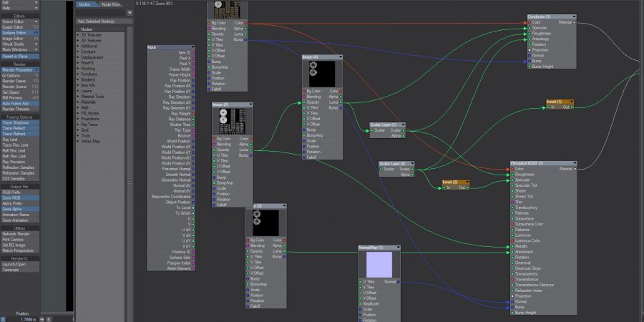Toggle Save RGB output option

(21, 197)
